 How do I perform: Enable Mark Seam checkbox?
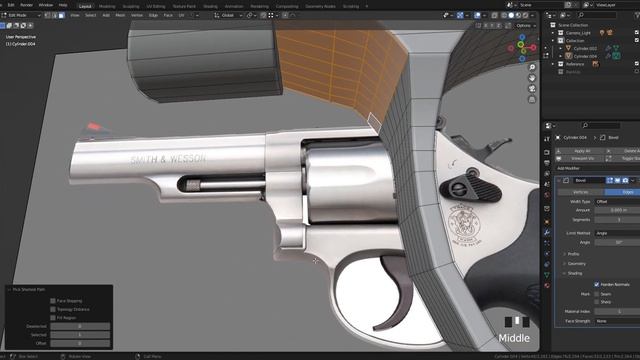pos(596,294)
